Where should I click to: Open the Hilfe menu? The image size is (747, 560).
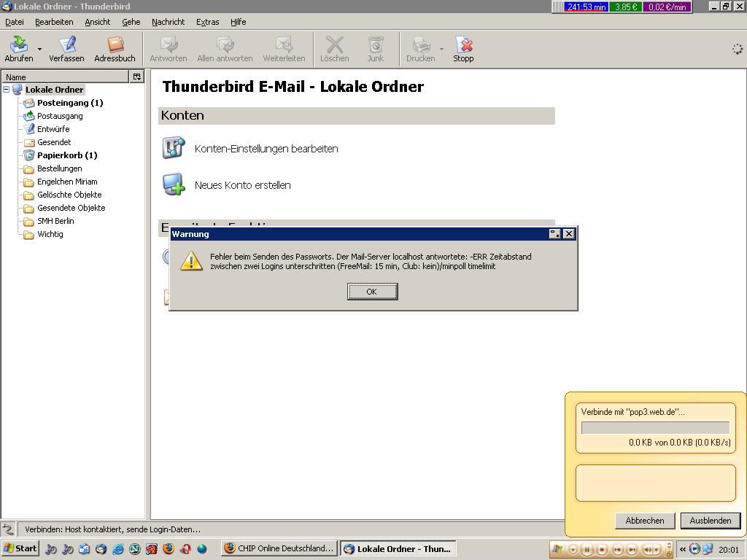tap(239, 22)
